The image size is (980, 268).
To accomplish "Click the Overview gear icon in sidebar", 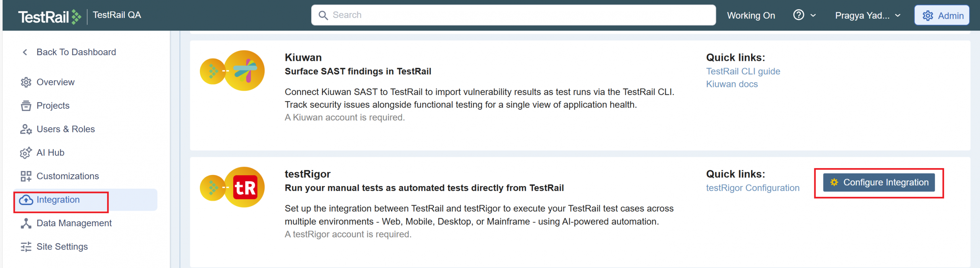I will [x=26, y=82].
